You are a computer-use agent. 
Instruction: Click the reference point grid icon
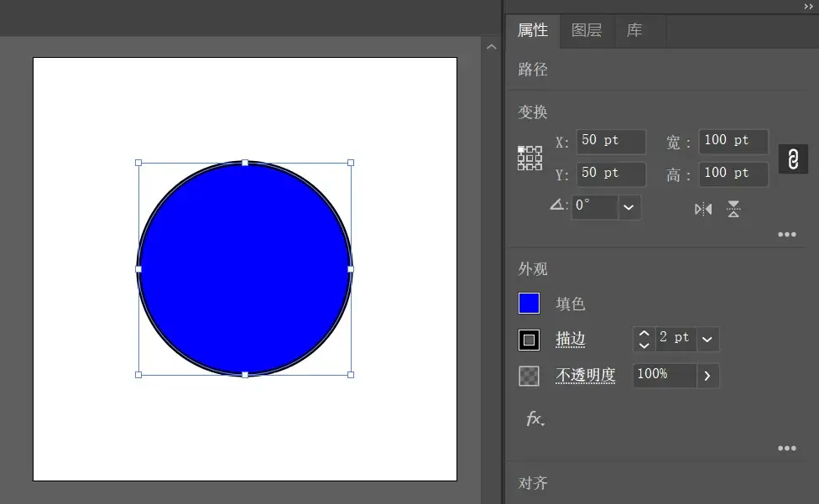(529, 158)
